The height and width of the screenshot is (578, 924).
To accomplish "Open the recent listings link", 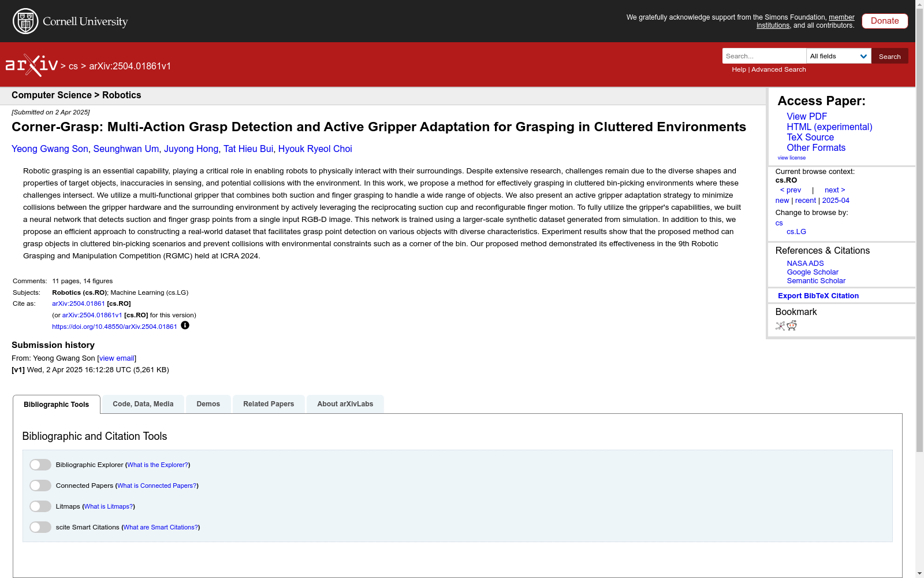I will pyautogui.click(x=806, y=201).
